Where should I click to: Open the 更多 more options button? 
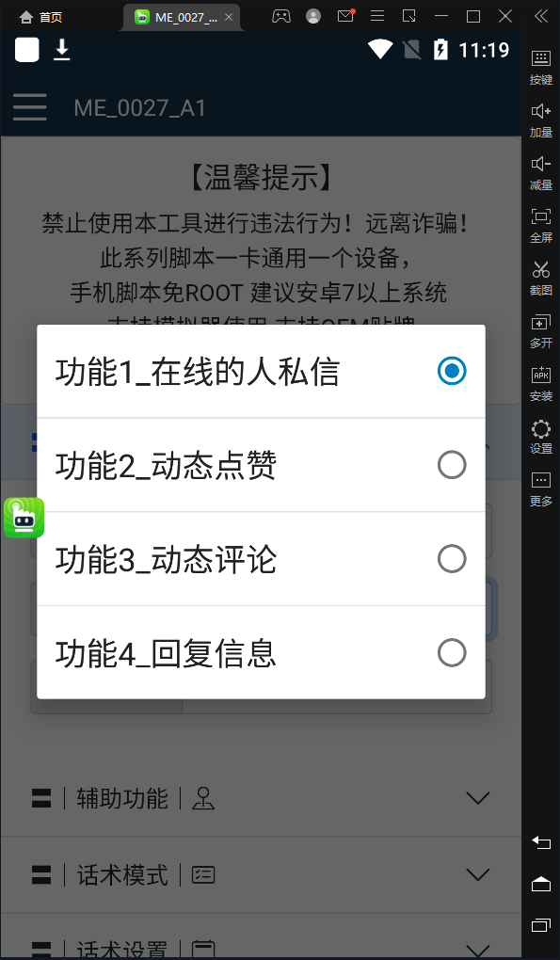pyautogui.click(x=541, y=489)
